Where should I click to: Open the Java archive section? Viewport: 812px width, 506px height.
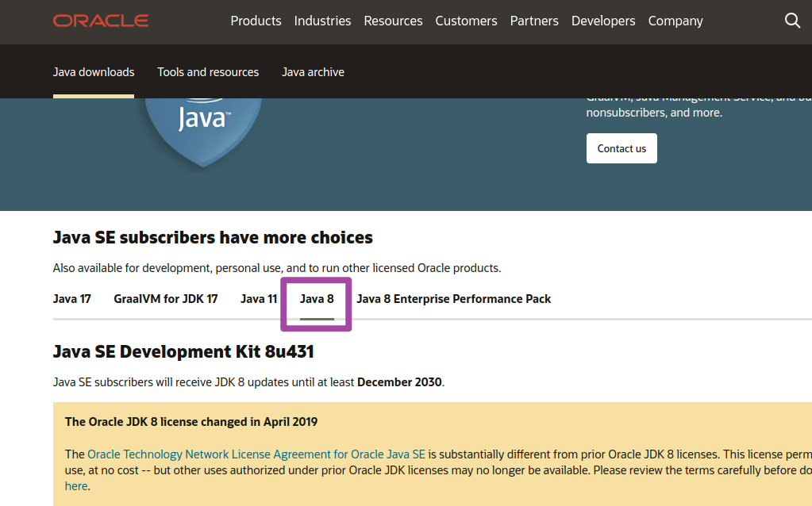pyautogui.click(x=313, y=72)
